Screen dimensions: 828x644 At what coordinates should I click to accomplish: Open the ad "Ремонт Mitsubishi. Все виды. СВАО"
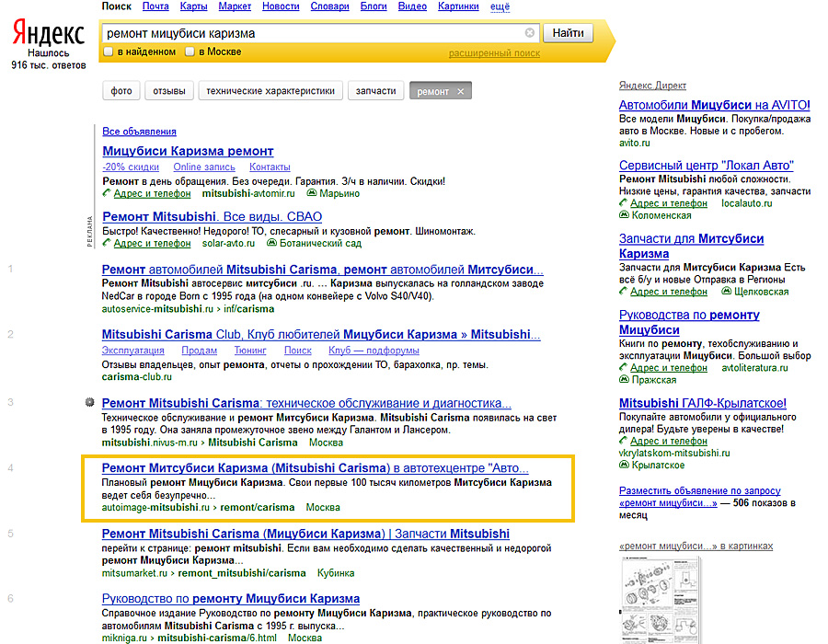point(212,216)
